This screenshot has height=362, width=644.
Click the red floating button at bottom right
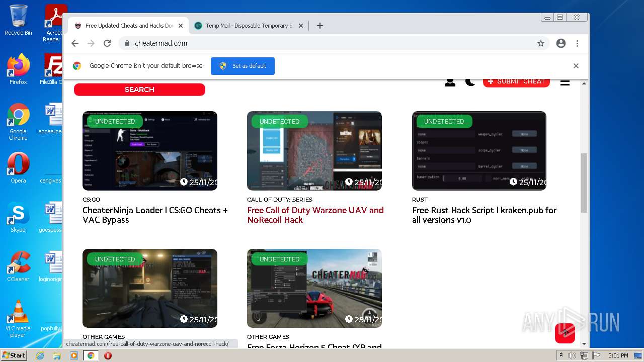(x=565, y=333)
